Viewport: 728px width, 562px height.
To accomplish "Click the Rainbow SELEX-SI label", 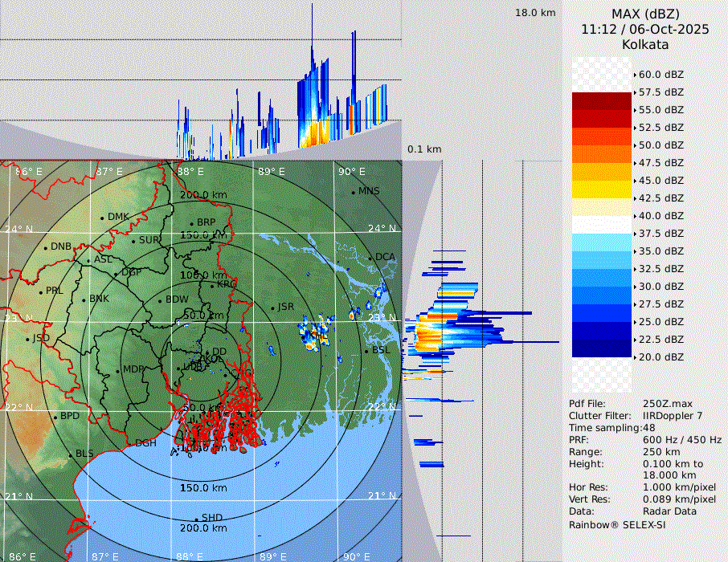I will coord(617,524).
